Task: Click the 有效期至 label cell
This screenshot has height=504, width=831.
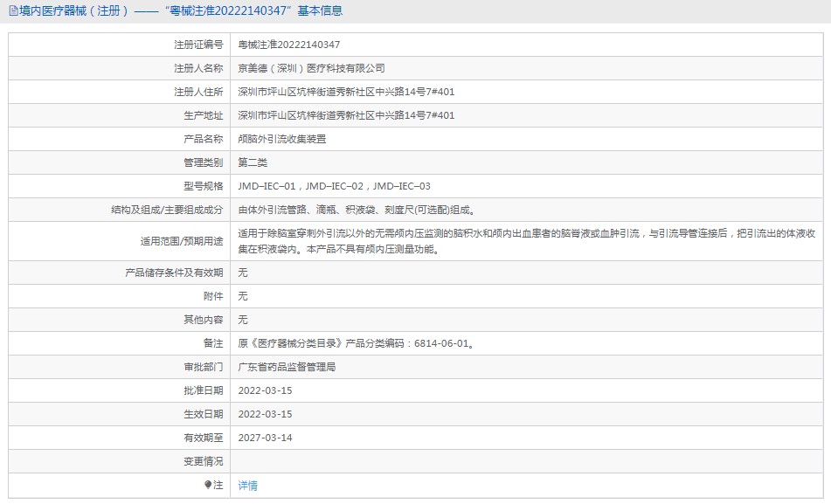Action: coord(119,438)
